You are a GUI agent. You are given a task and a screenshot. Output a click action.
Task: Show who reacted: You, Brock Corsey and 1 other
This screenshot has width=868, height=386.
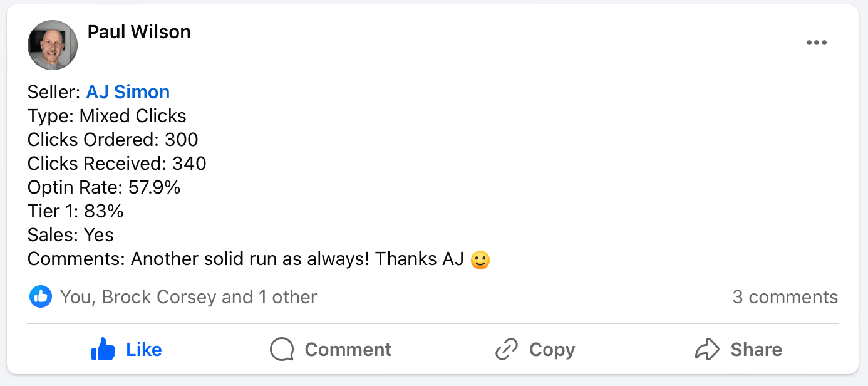189,297
